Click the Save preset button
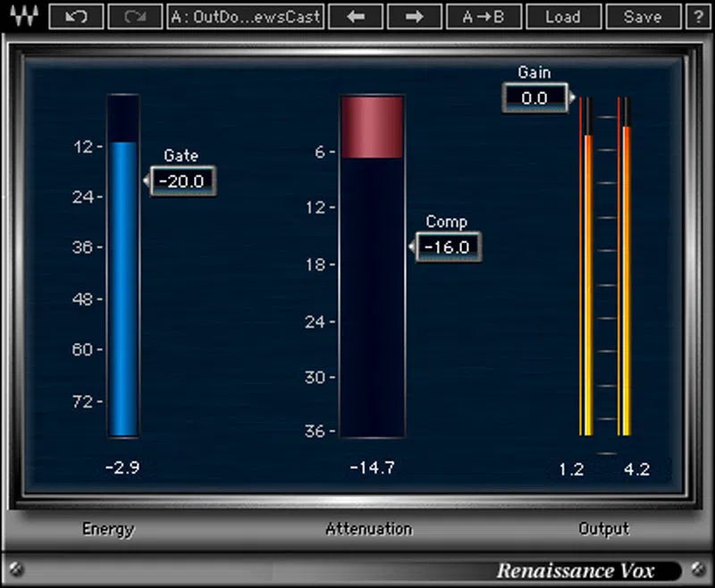 point(642,16)
